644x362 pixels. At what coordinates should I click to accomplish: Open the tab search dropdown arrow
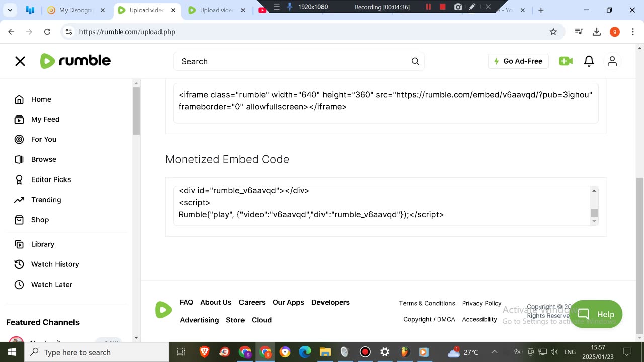tap(10, 10)
